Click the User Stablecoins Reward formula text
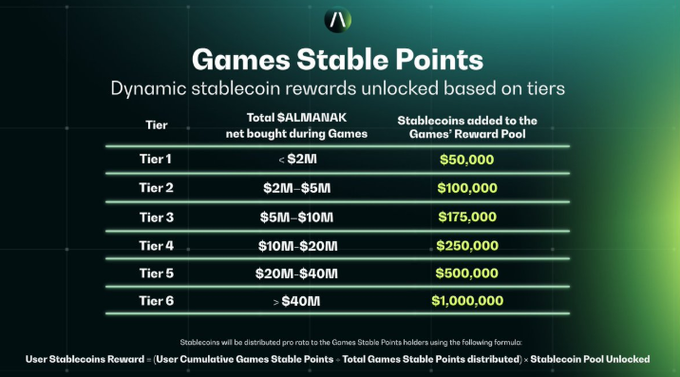Viewport: 680px width, 377px height. pos(337,359)
